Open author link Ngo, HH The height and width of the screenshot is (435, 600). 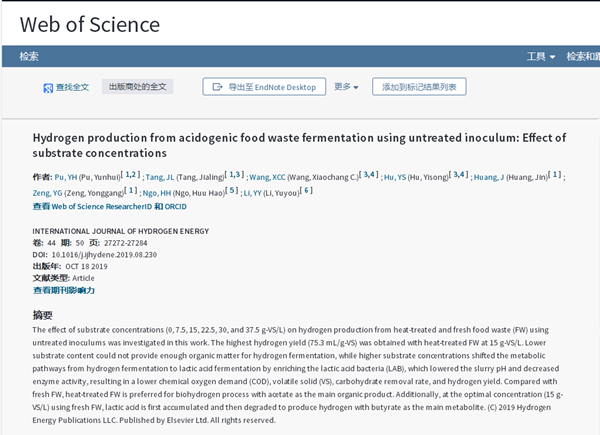(157, 191)
